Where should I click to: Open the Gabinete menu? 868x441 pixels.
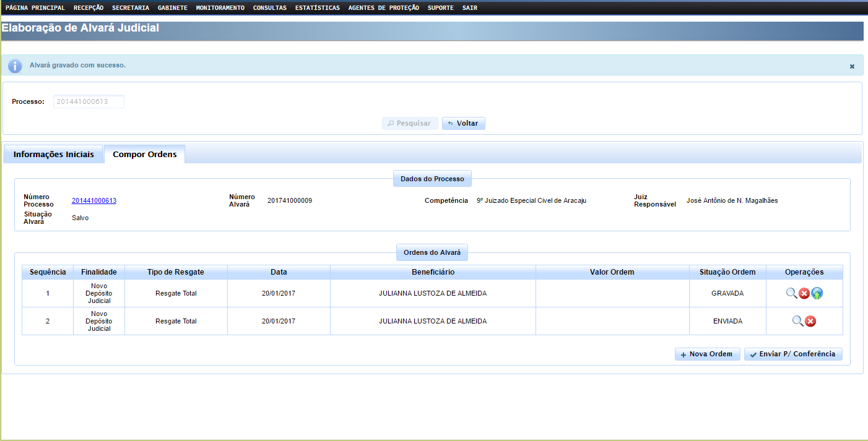tap(172, 8)
